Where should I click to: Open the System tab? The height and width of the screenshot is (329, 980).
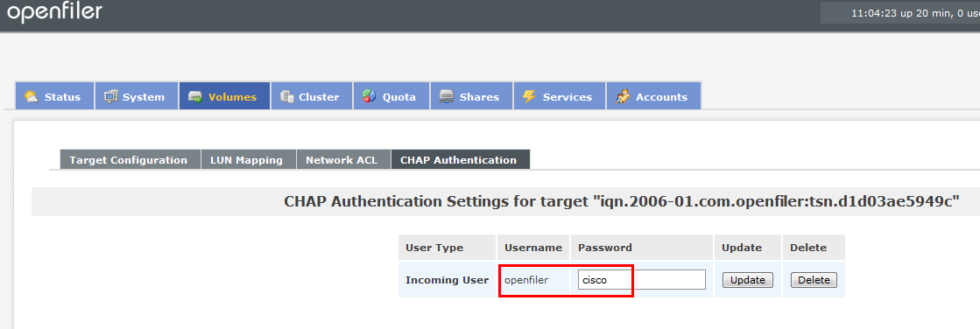click(x=137, y=96)
